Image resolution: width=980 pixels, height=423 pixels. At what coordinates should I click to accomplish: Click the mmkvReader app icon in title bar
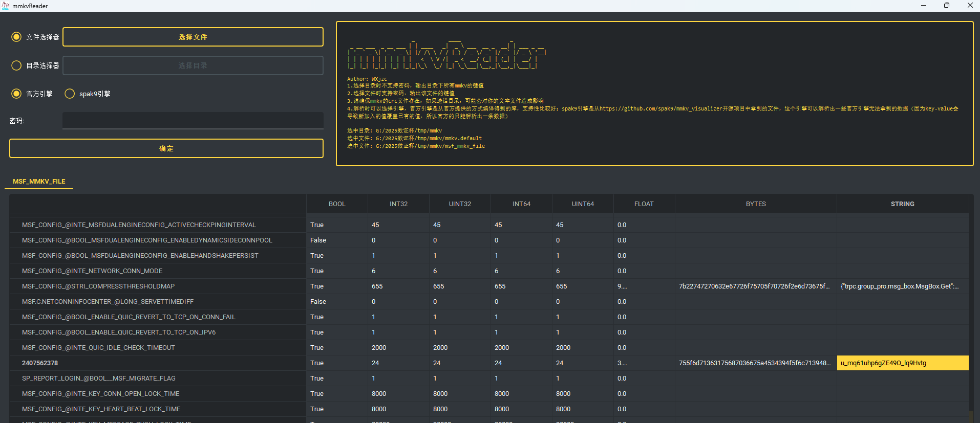click(6, 6)
